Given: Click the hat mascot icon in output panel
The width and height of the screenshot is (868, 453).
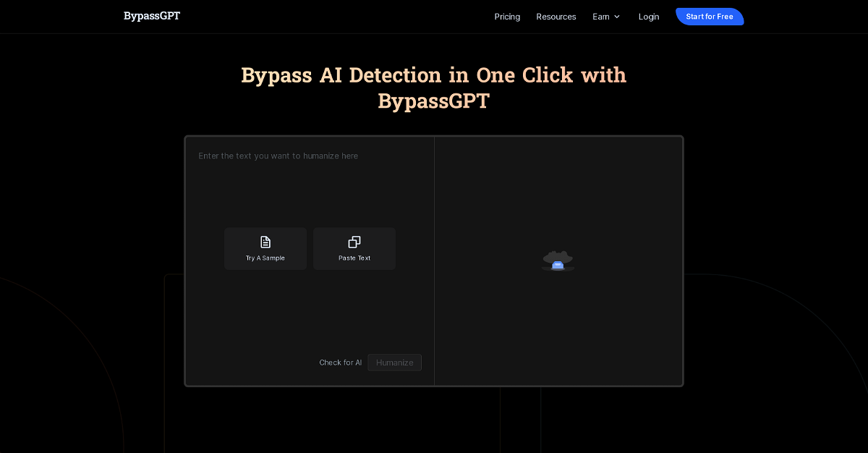Looking at the screenshot, I should point(558,261).
